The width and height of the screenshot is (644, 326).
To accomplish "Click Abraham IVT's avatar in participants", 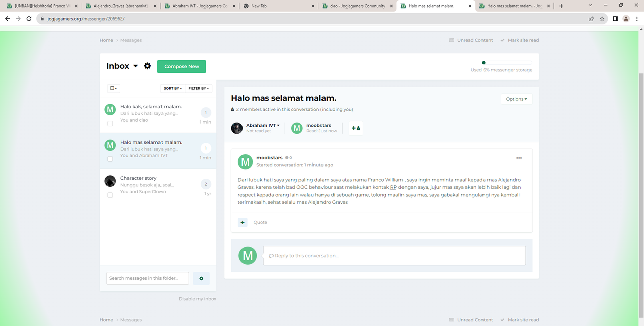I will coord(237,128).
